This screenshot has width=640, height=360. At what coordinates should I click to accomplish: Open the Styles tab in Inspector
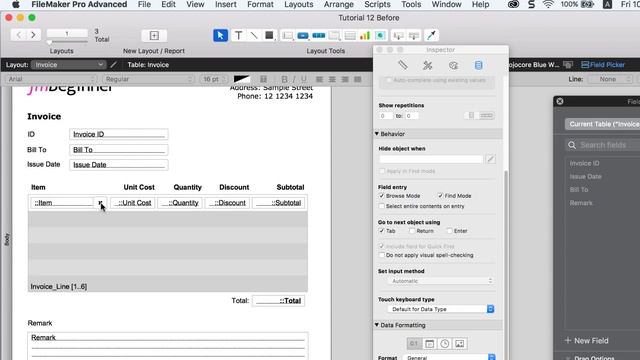pos(427,65)
